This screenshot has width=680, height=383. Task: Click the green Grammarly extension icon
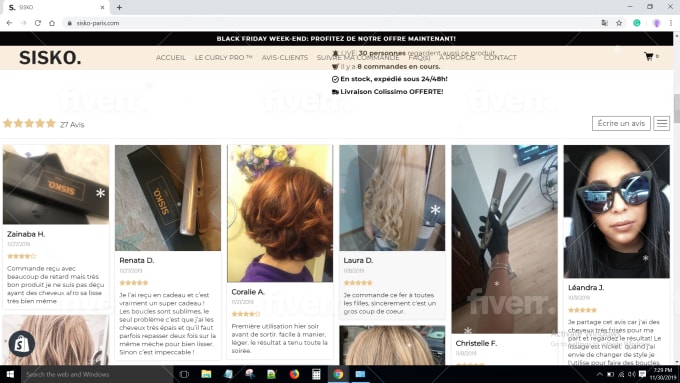coord(637,23)
